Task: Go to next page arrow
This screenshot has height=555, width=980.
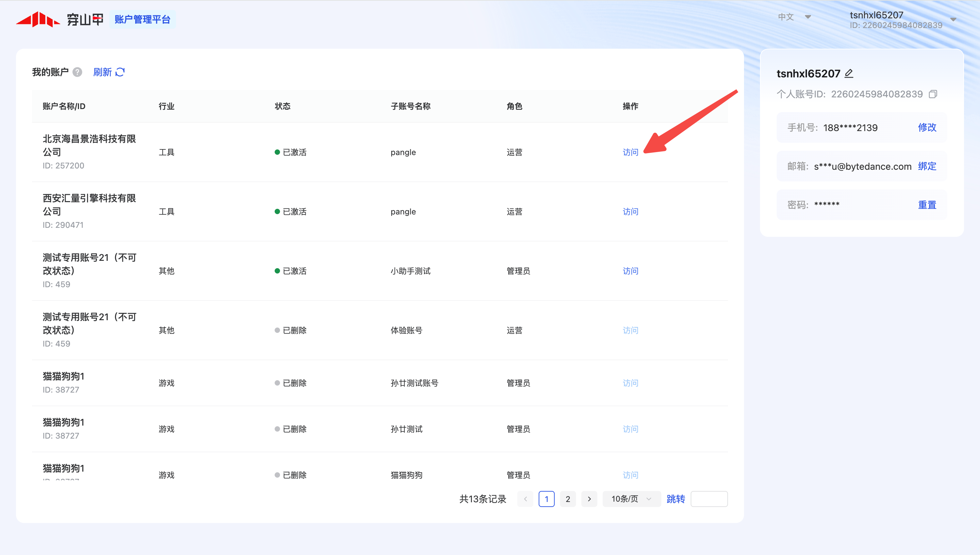Action: pos(589,499)
